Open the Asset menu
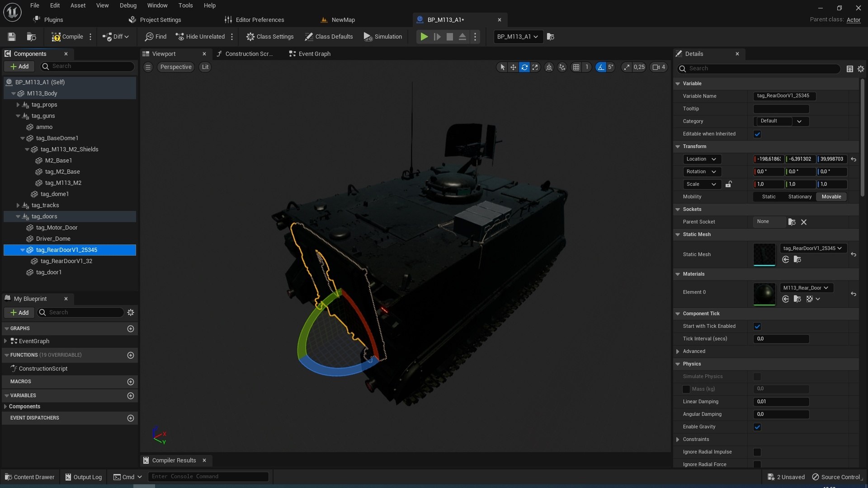This screenshot has width=868, height=488. click(x=78, y=5)
